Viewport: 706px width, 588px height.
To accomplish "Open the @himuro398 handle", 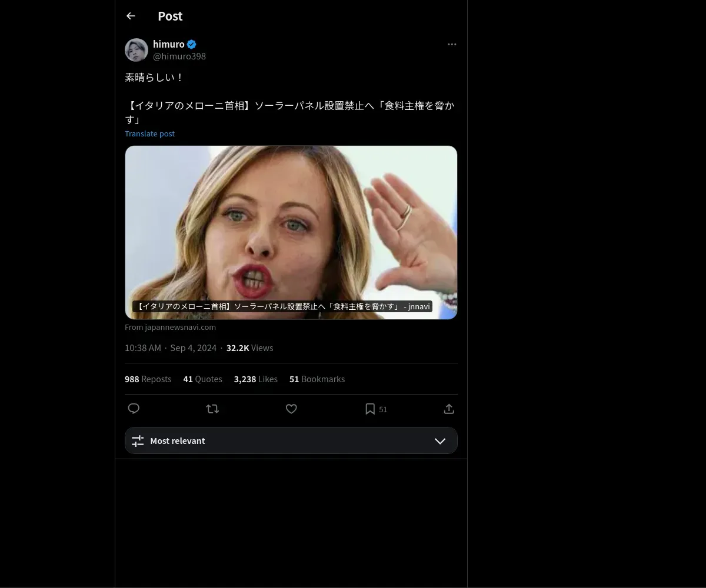I will coord(179,56).
